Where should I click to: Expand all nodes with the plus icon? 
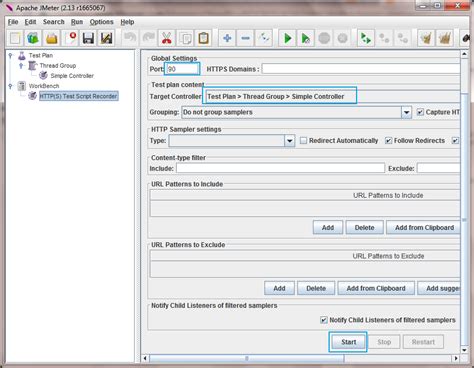tap(227, 38)
